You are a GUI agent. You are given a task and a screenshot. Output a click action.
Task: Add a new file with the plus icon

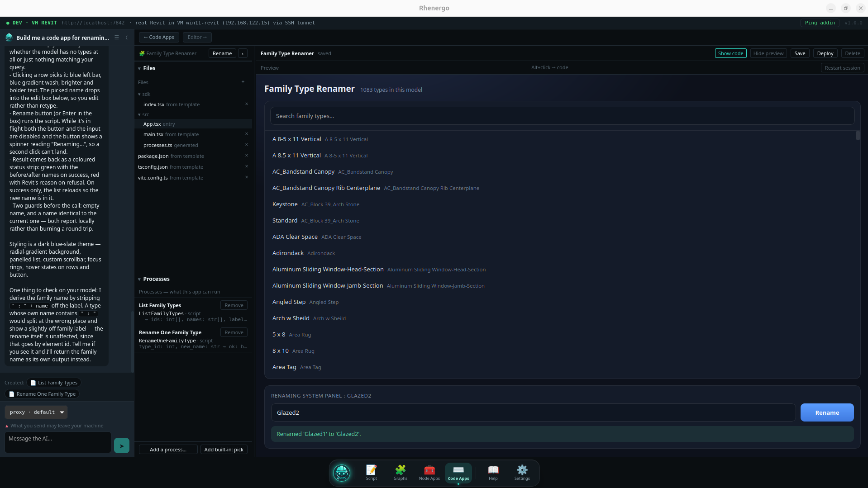pyautogui.click(x=243, y=82)
